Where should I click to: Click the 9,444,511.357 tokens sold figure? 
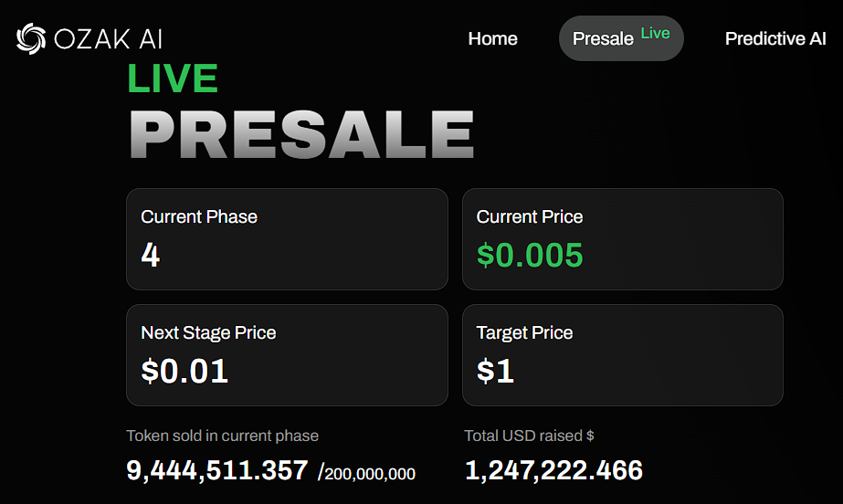click(217, 470)
